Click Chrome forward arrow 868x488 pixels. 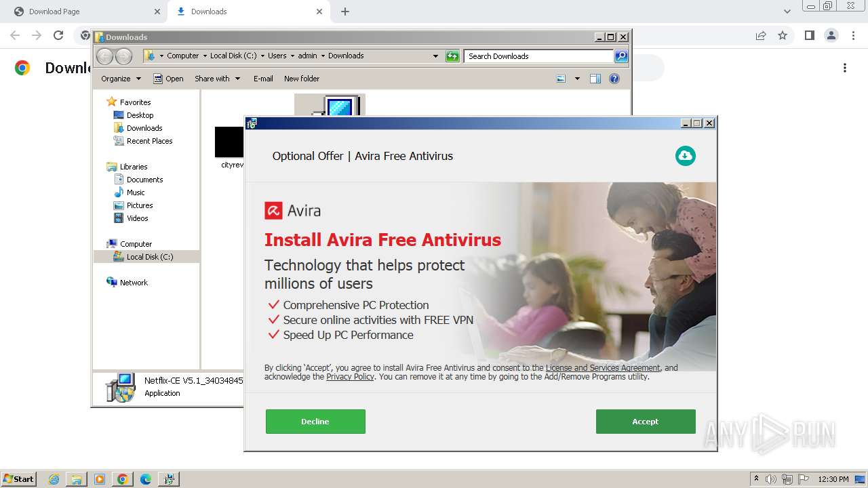coord(37,35)
